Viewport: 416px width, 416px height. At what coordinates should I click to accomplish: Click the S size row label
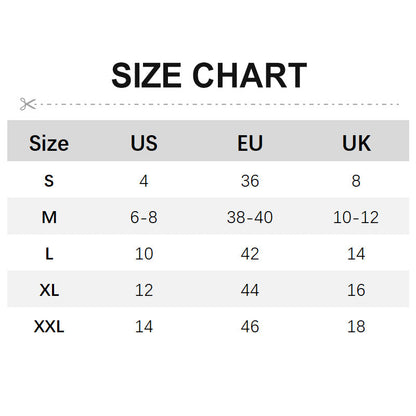(49, 181)
